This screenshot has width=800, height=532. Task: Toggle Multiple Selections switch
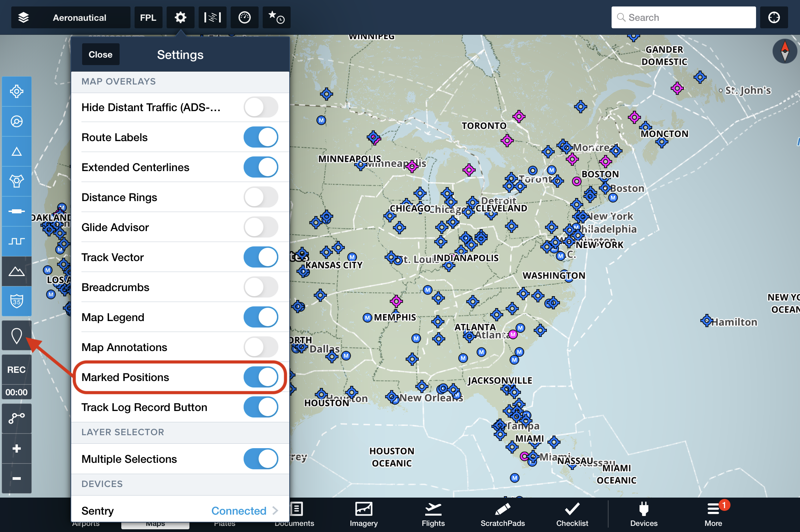click(261, 459)
